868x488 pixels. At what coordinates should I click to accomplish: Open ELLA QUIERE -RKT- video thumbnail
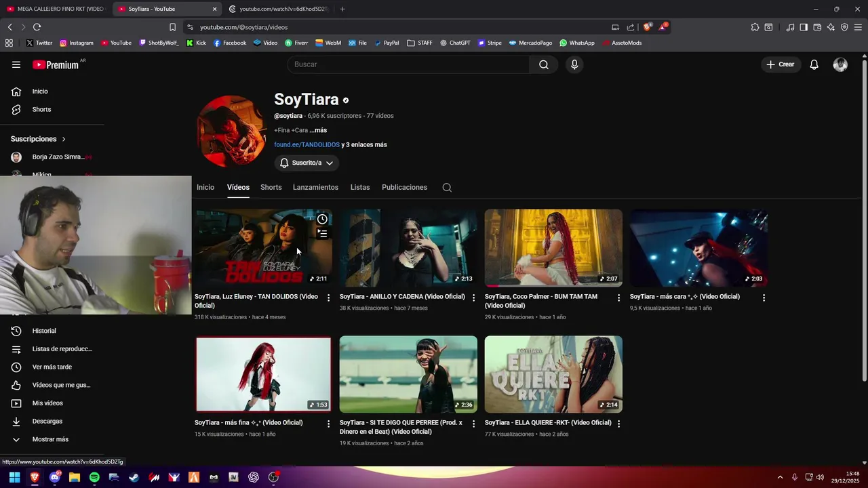553,374
